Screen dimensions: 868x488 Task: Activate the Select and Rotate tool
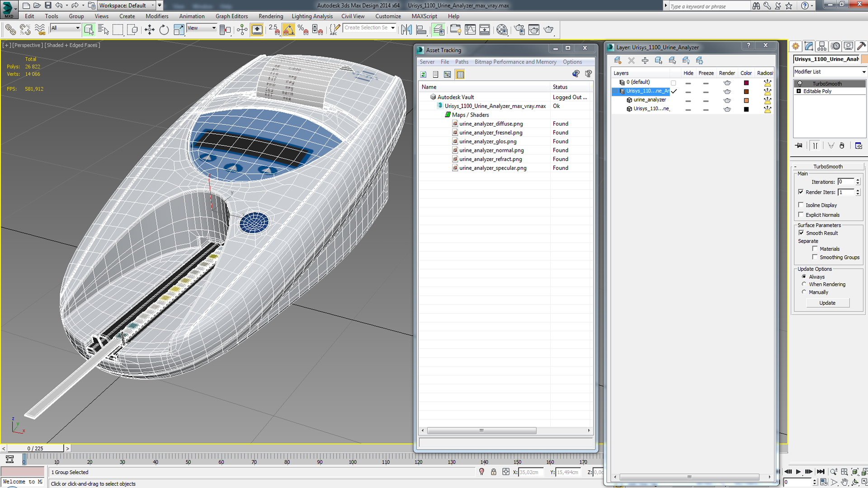pyautogui.click(x=164, y=30)
